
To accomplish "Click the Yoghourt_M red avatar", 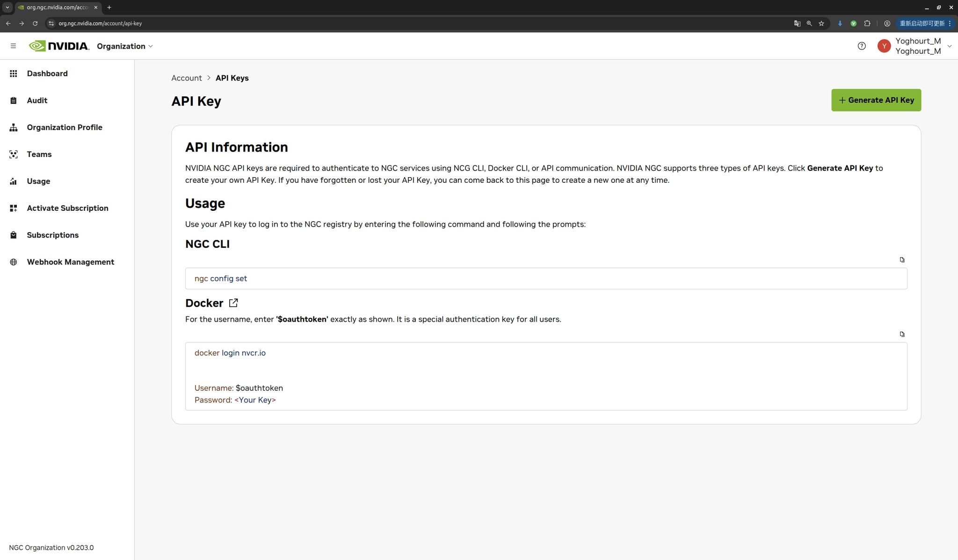I will (x=884, y=46).
